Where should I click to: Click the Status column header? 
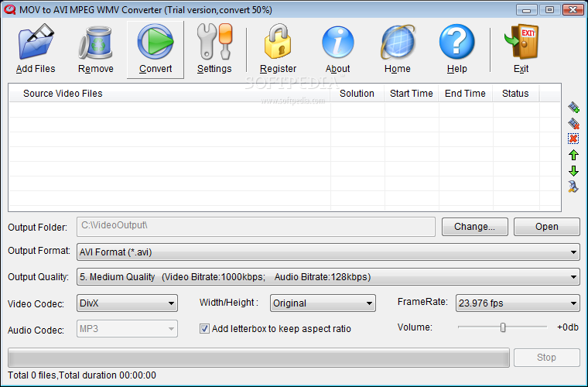515,94
